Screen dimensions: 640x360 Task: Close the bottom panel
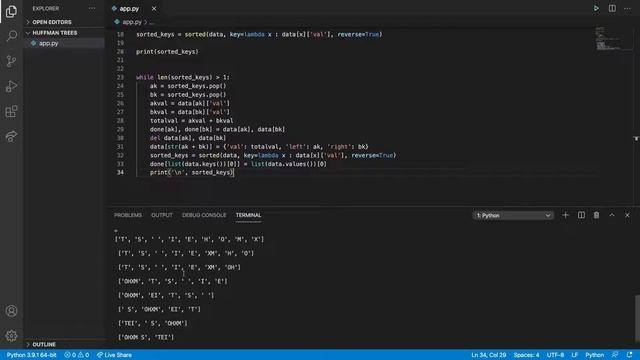point(627,215)
